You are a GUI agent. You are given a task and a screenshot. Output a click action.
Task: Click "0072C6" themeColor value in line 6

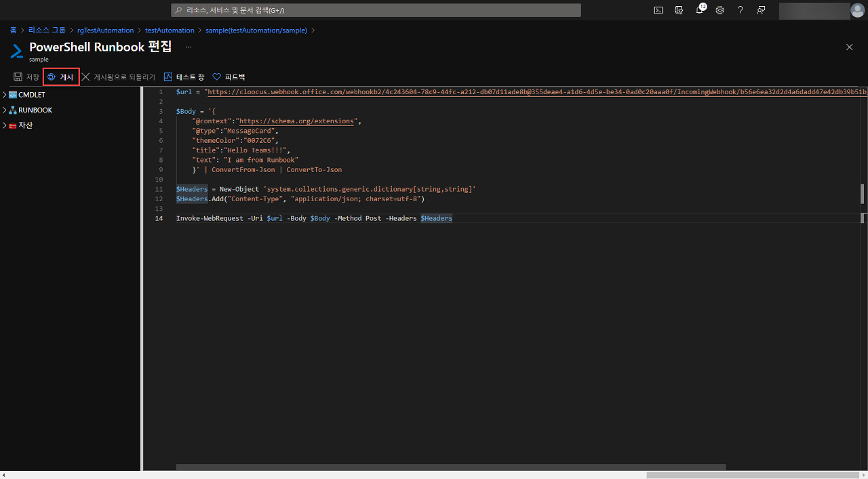coord(258,140)
